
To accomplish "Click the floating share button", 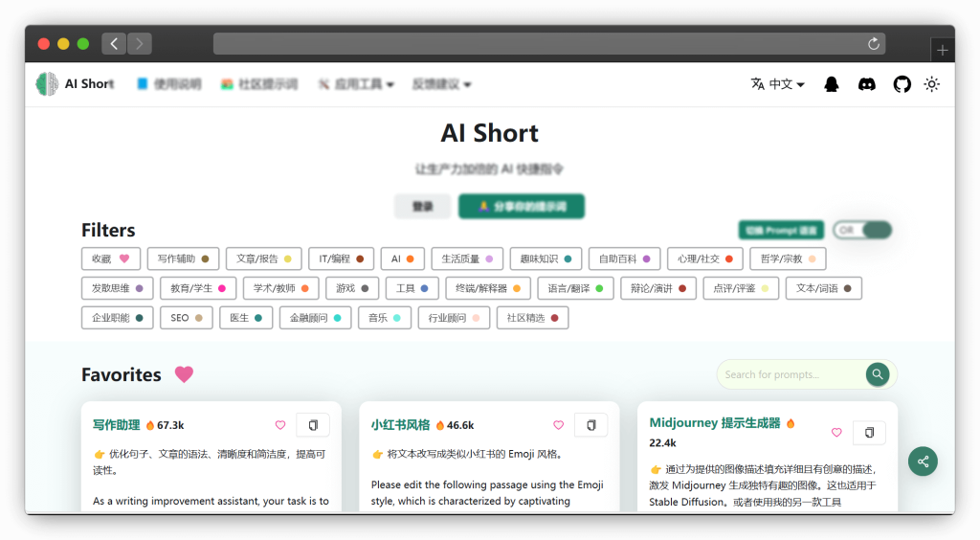I will [x=923, y=461].
